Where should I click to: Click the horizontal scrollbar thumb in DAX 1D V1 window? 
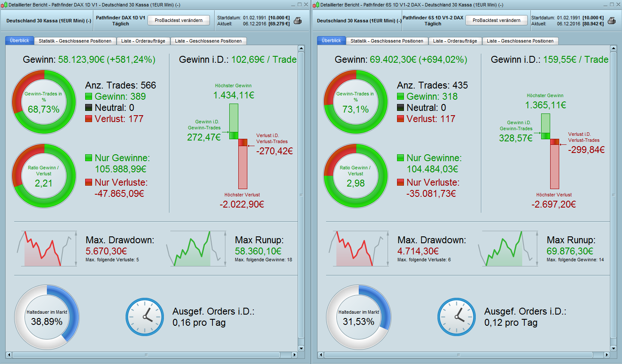coord(146,355)
